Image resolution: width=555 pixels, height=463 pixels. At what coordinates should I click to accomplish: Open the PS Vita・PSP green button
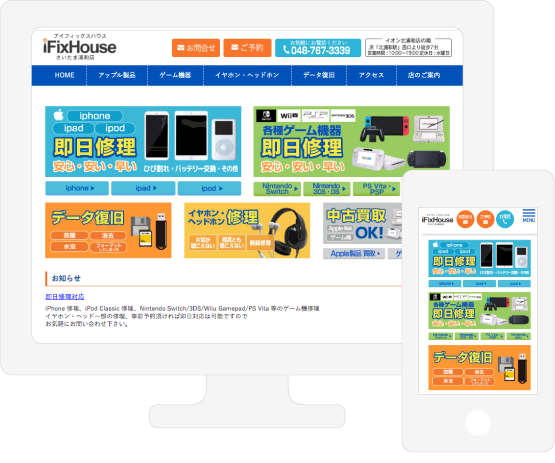[376, 189]
